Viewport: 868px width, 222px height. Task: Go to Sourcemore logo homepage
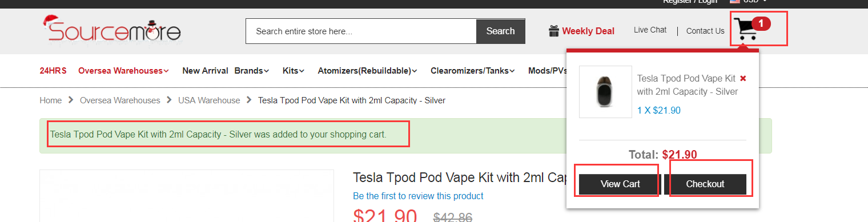pos(112,30)
